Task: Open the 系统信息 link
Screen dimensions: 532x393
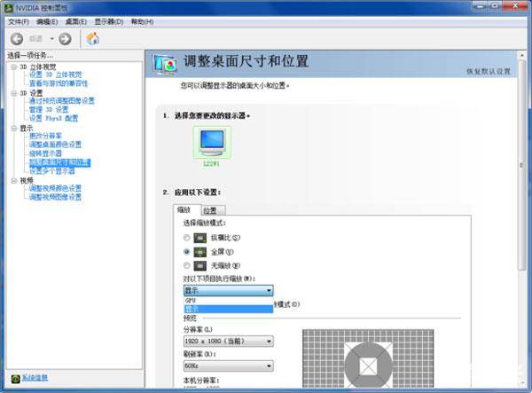Action: (35, 378)
